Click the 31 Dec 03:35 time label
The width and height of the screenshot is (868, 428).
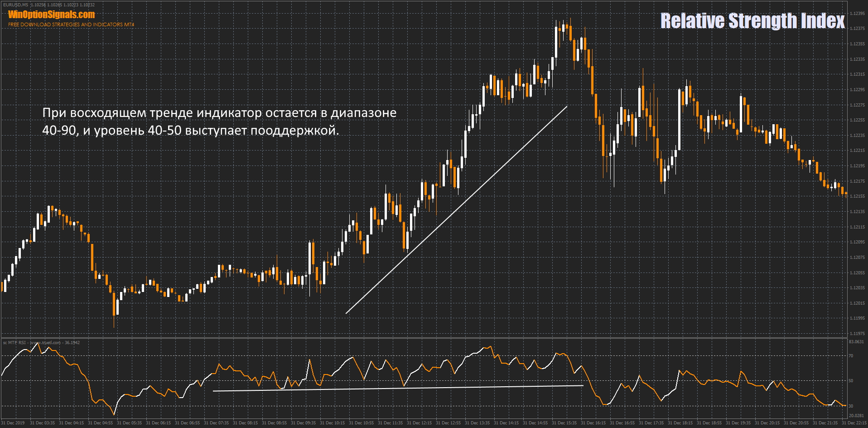42,423
